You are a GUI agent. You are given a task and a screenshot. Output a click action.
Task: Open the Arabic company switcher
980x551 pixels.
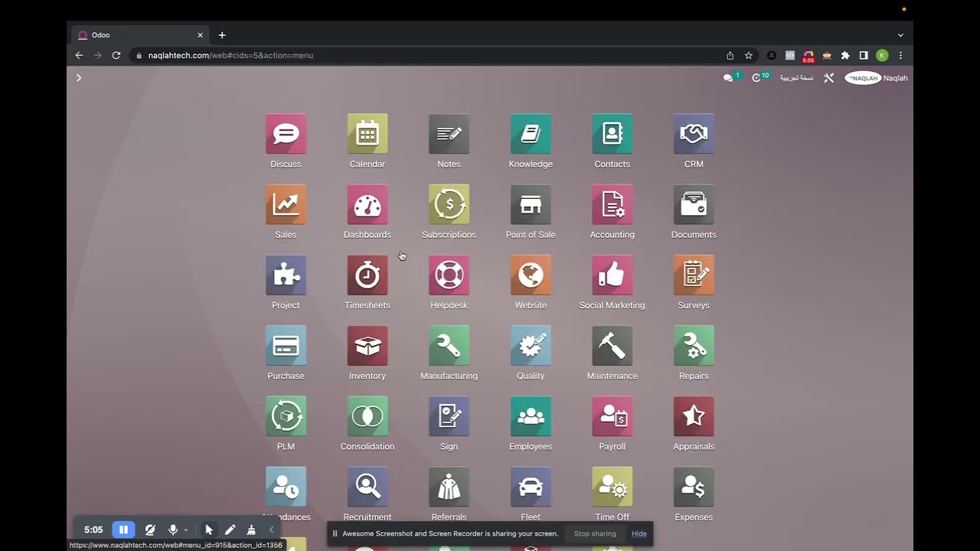tap(796, 78)
